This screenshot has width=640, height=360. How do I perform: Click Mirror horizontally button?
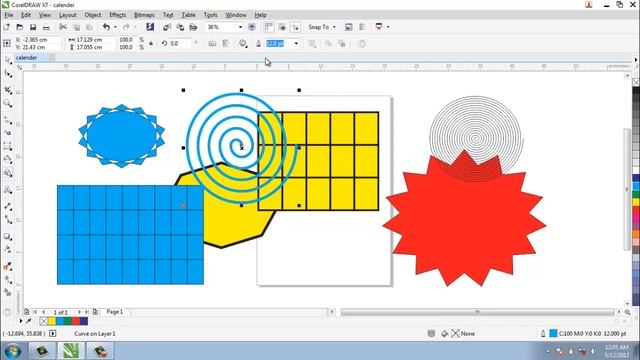tap(212, 43)
